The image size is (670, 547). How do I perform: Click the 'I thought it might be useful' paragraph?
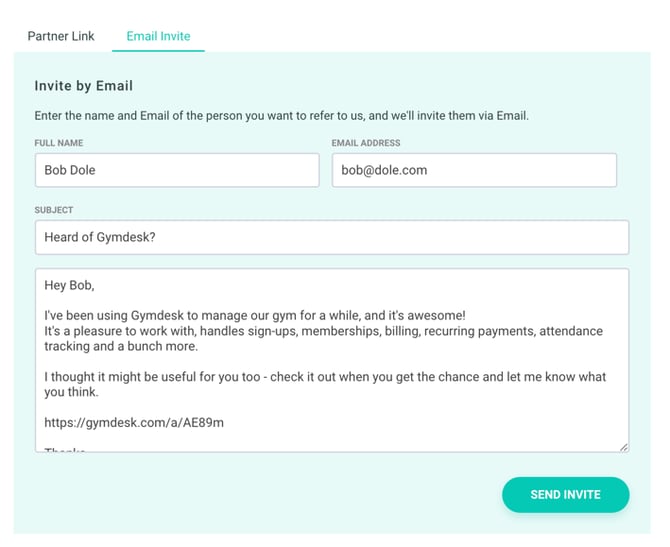tap(325, 377)
